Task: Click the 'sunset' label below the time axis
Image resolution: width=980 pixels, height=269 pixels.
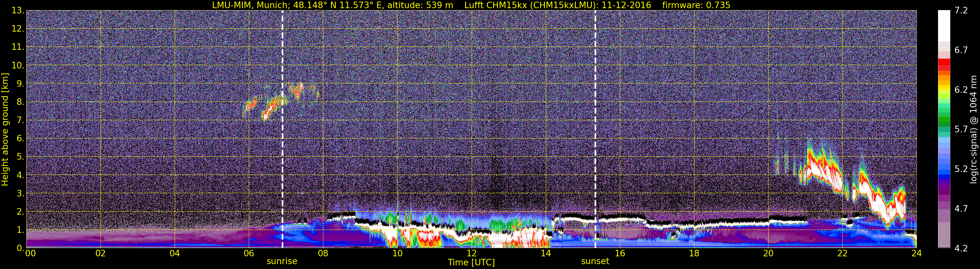Action: coord(595,262)
